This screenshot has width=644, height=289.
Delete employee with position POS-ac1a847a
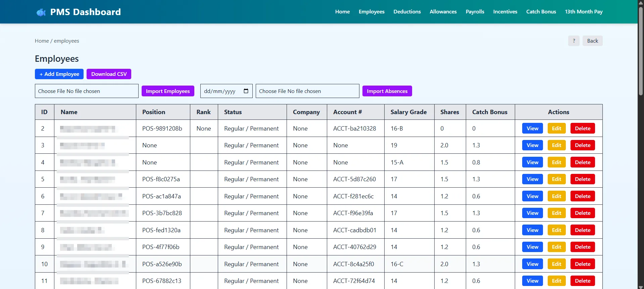pyautogui.click(x=583, y=196)
